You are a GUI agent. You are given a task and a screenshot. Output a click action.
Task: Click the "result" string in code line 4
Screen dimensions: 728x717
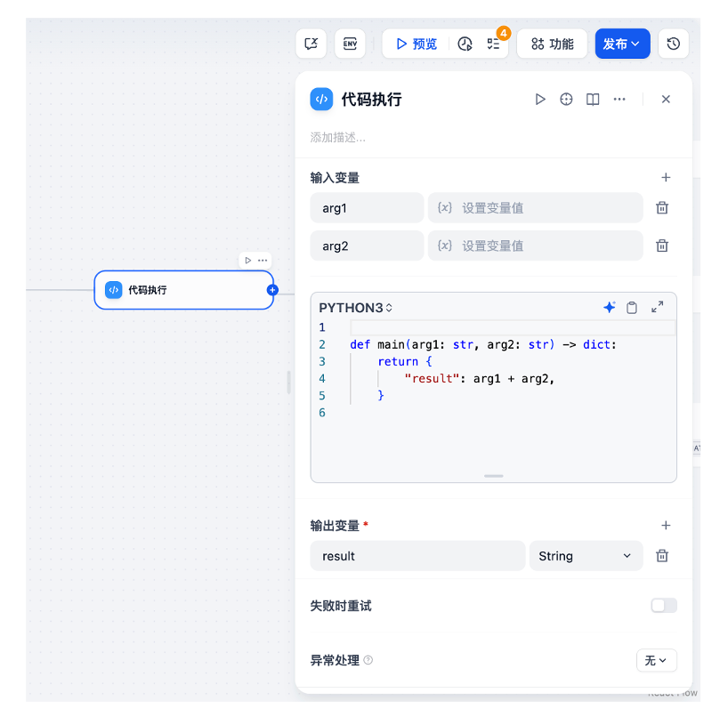(x=432, y=379)
